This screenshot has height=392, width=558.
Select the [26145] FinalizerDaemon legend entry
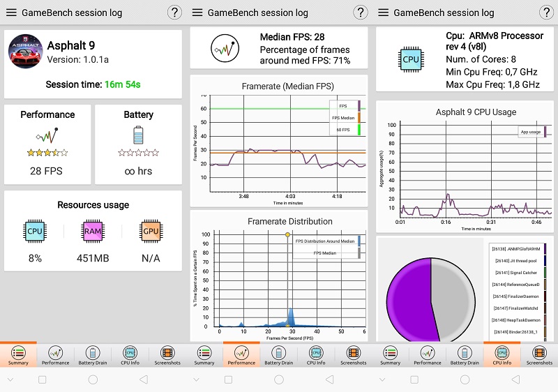[518, 296]
